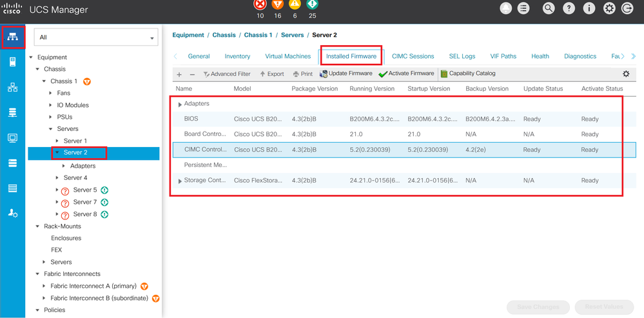Viewport: 644px width, 318px height.
Task: Open the Equipment navigation icon
Action: (13, 37)
